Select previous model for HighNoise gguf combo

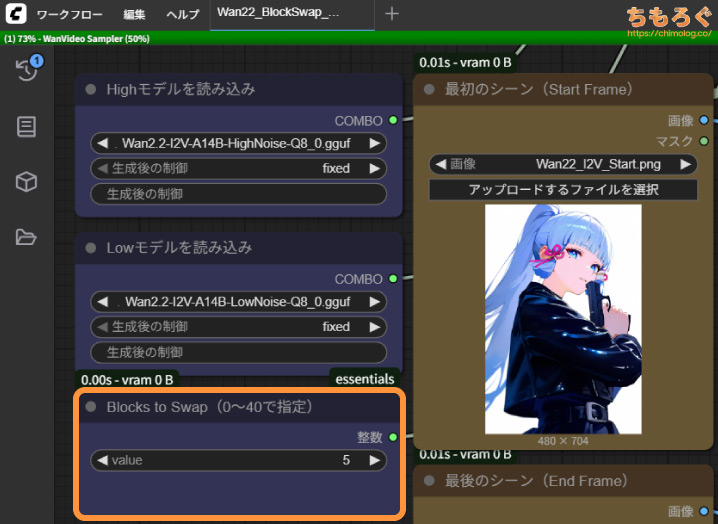coord(103,143)
